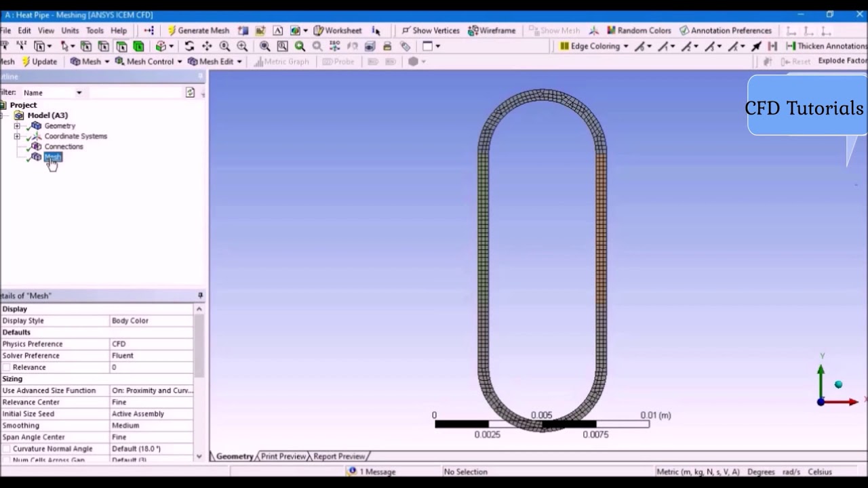Open the Mesh Control dropdown
The height and width of the screenshot is (488, 868).
click(x=148, y=61)
